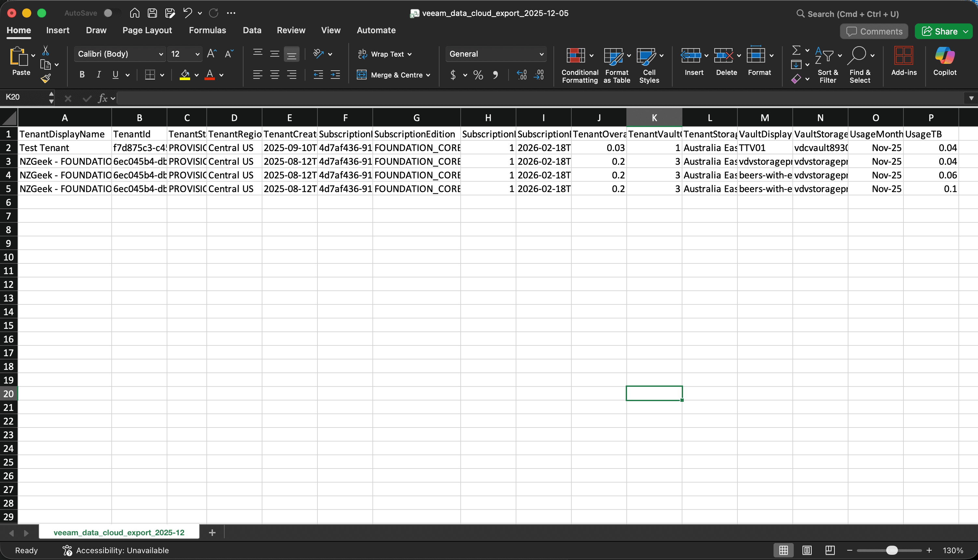This screenshot has height=560, width=978.
Task: Open the Copilot icon in the ribbon
Action: 944,56
